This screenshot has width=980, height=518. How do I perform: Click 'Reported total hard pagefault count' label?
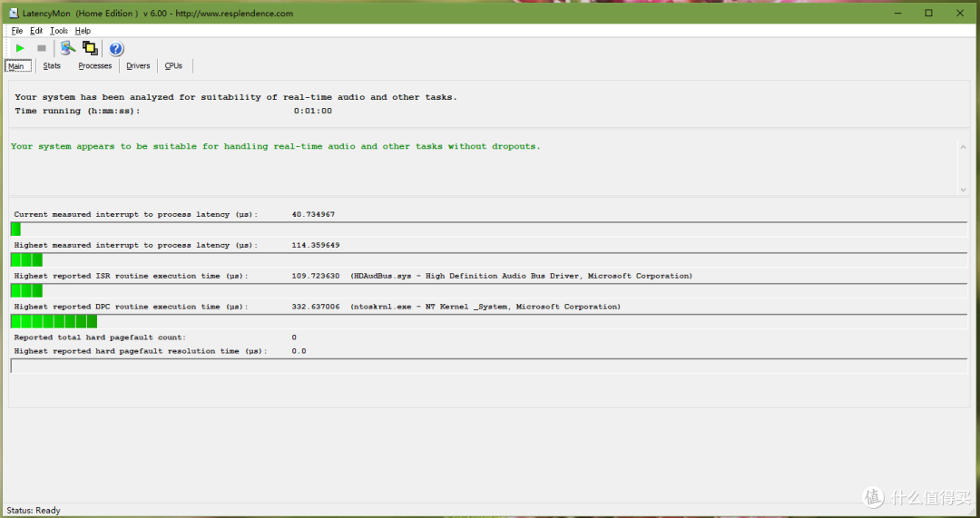(x=100, y=337)
